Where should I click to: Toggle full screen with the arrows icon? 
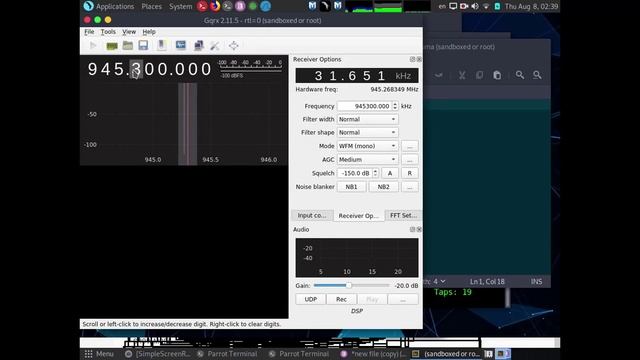click(233, 45)
